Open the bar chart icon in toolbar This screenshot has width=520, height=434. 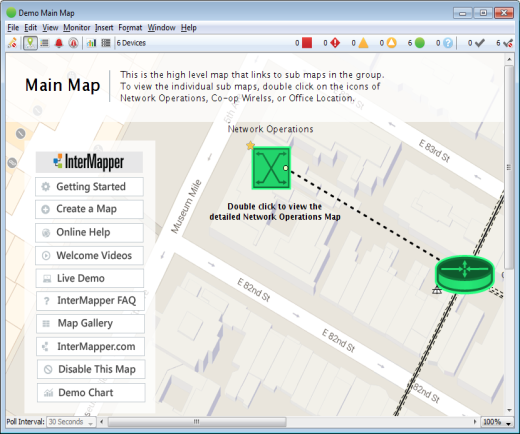coord(91,43)
